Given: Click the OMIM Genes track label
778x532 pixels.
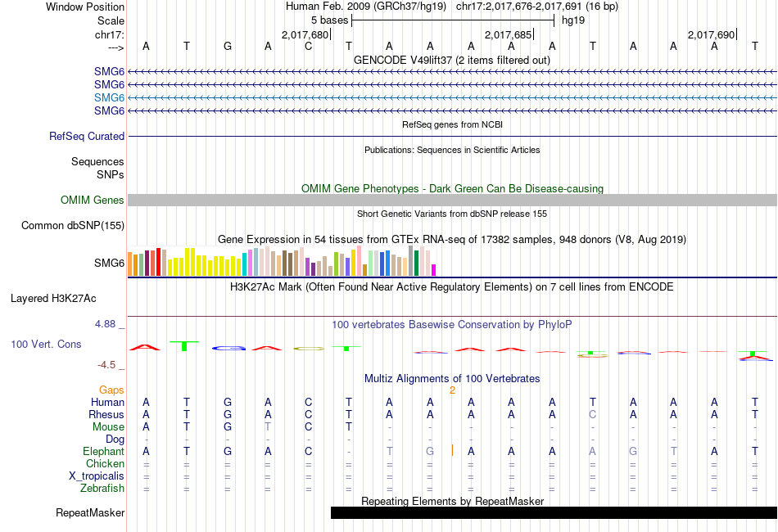Looking at the screenshot, I should [x=93, y=200].
